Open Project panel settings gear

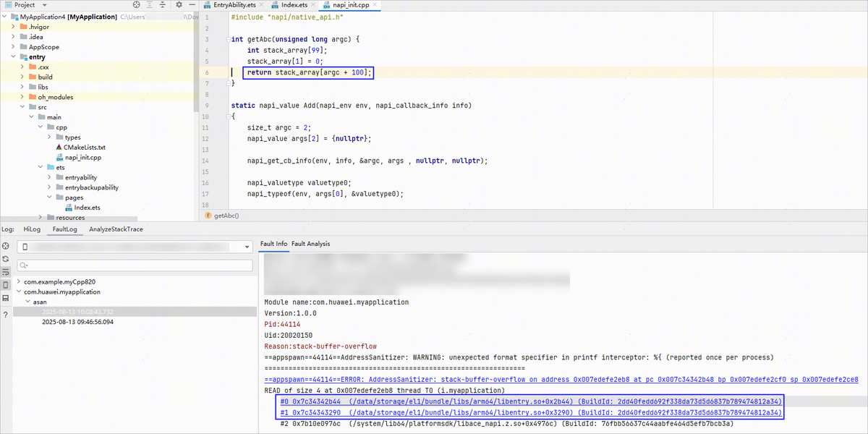point(179,4)
